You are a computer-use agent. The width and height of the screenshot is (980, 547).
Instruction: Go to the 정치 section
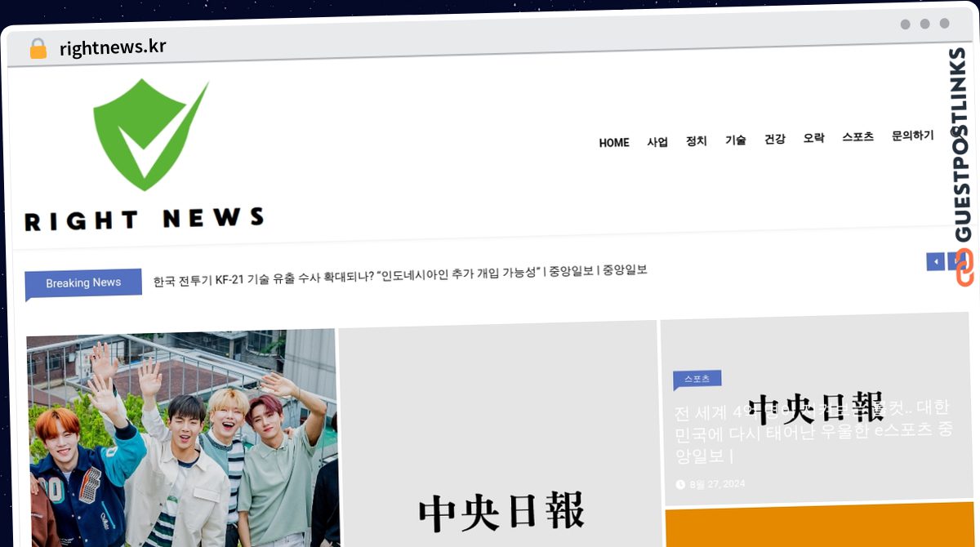(x=697, y=140)
